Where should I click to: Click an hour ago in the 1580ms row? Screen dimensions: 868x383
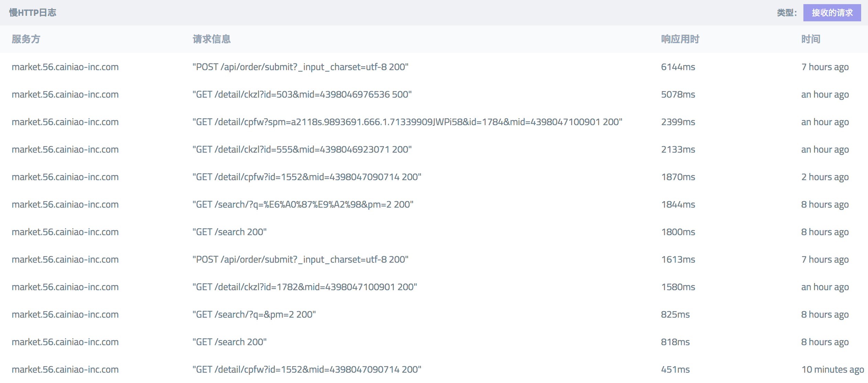point(825,287)
